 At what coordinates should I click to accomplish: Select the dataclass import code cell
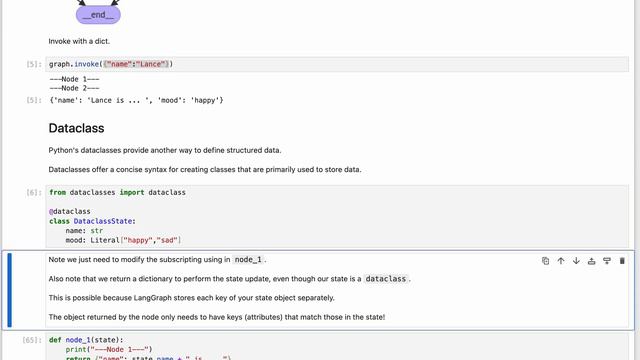(337, 216)
